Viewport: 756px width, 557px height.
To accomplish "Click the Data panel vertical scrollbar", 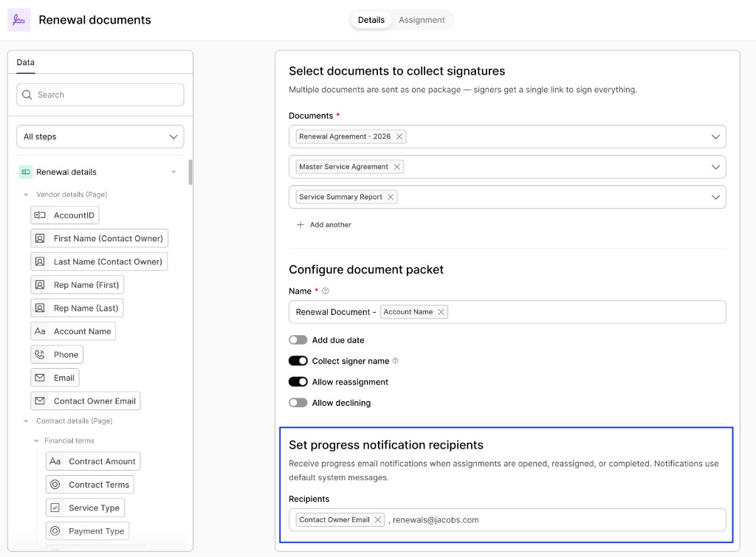I will (190, 173).
